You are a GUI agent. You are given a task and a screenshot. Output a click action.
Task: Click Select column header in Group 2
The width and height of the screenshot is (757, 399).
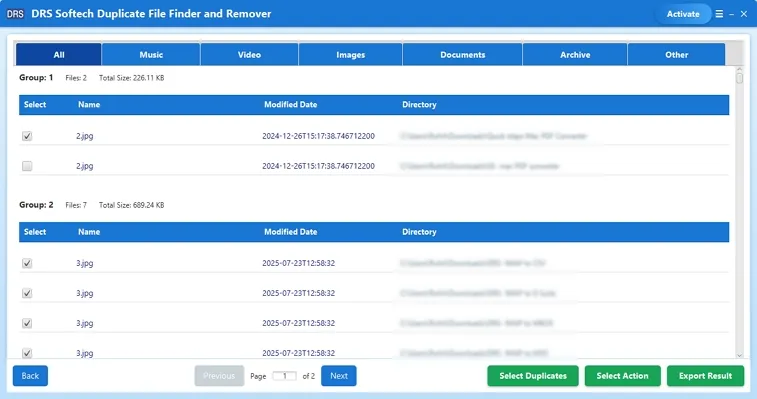click(x=35, y=232)
